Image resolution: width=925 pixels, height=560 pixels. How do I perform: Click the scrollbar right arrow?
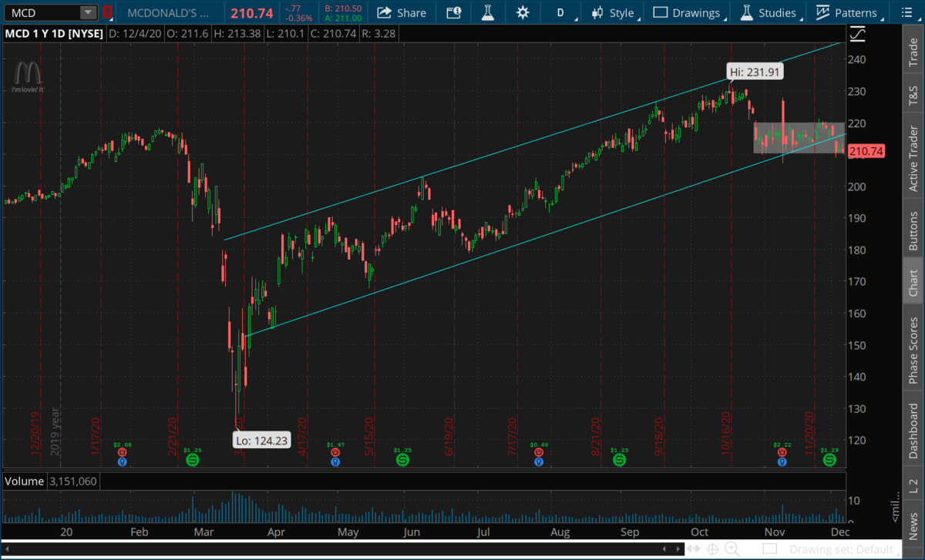pos(678,550)
